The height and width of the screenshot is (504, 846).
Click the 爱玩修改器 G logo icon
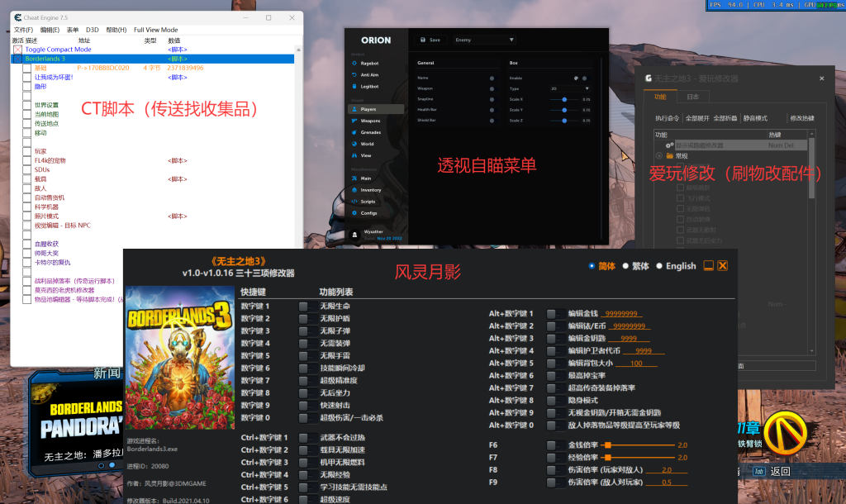click(x=648, y=78)
